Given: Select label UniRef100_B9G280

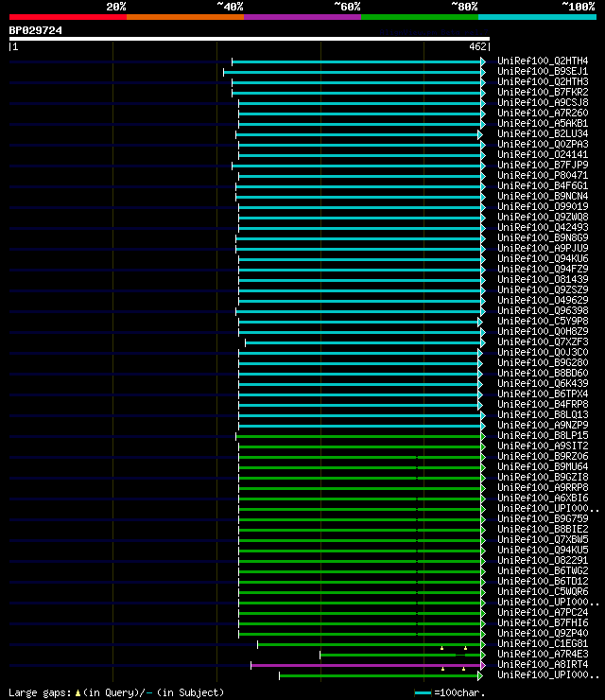Looking at the screenshot, I should [x=543, y=362].
